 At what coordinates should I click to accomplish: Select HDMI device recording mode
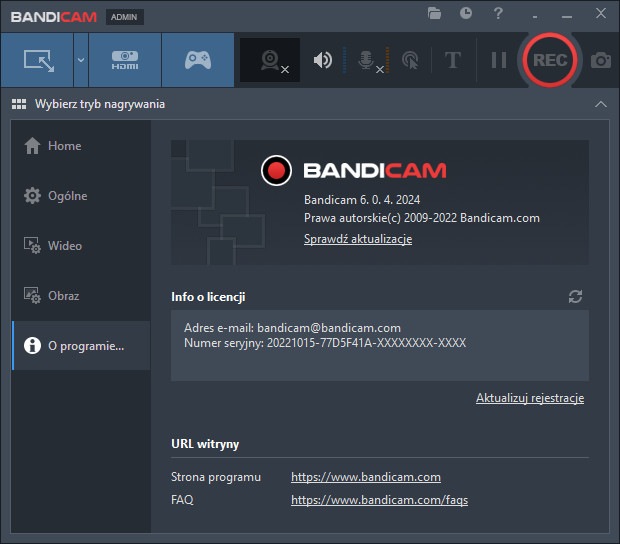tap(125, 60)
